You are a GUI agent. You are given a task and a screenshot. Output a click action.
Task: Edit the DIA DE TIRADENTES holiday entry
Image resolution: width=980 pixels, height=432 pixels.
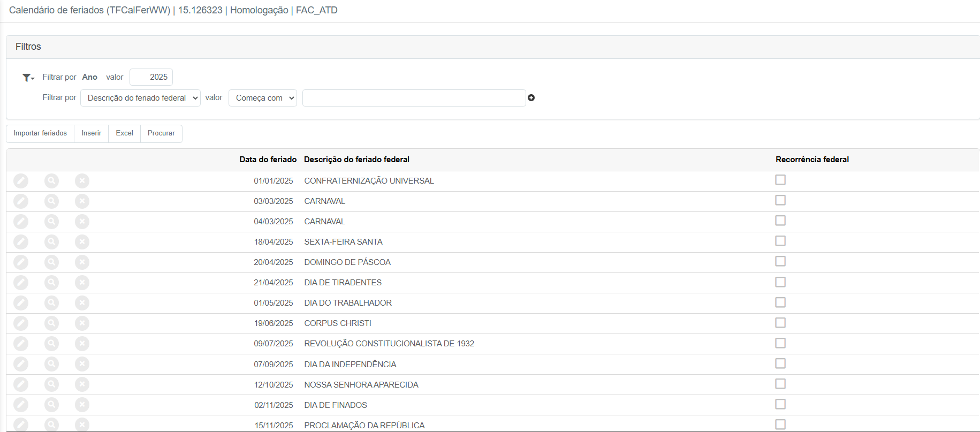[x=21, y=283]
